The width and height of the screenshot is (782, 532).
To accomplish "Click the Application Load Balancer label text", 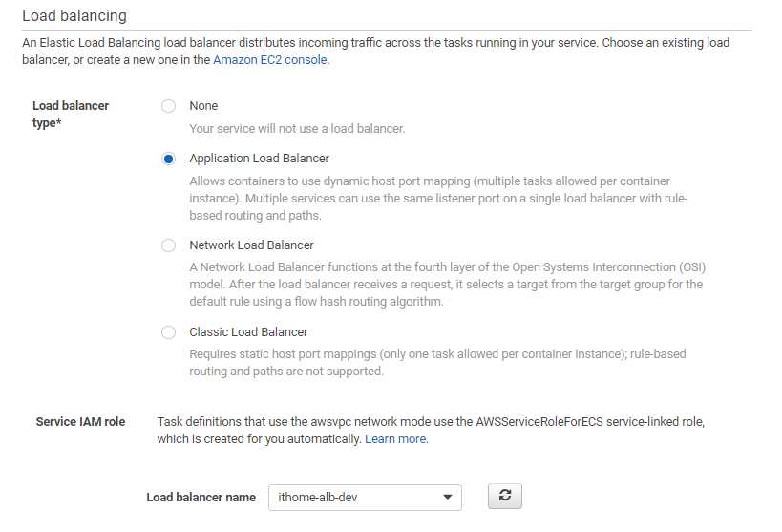I will (x=260, y=159).
